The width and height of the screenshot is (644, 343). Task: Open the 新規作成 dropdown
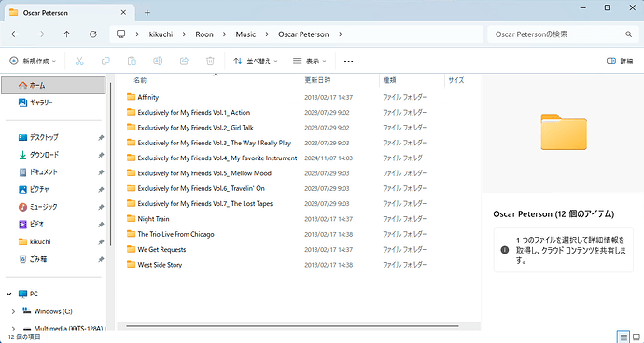pyautogui.click(x=33, y=62)
